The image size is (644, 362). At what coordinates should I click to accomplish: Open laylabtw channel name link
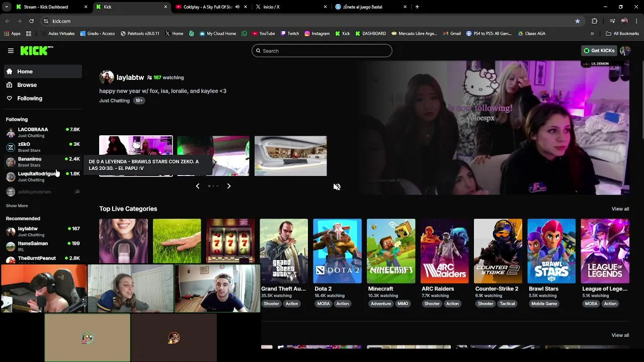tap(130, 77)
